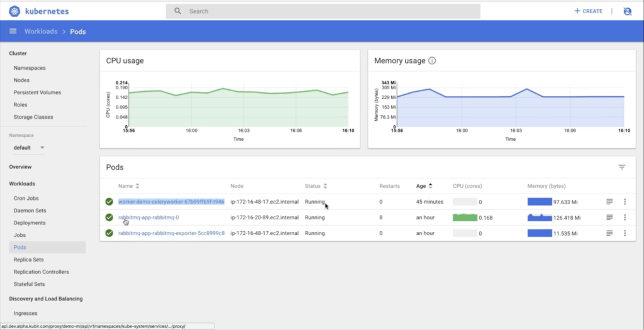Viewport: 644px width, 330px height.
Task: Open Replication Controllers in the sidebar
Action: [x=41, y=272]
